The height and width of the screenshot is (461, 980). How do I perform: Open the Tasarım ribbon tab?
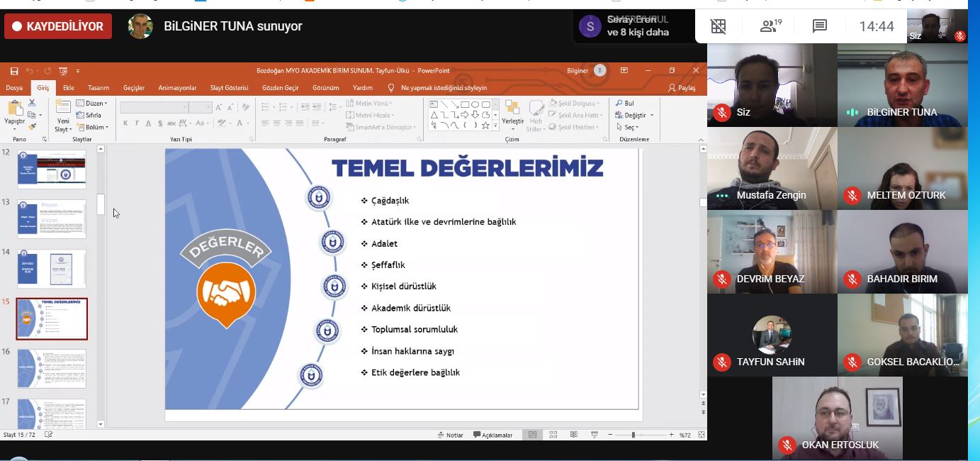pos(98,88)
